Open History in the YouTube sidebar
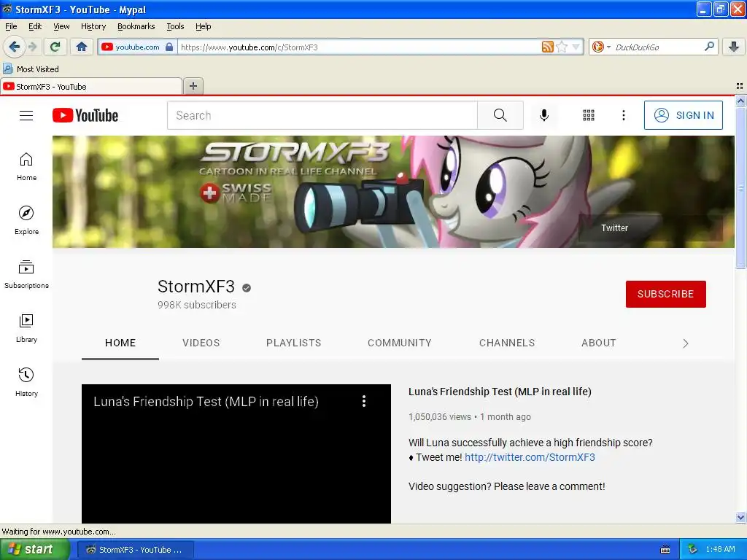The height and width of the screenshot is (560, 747). coord(26,382)
